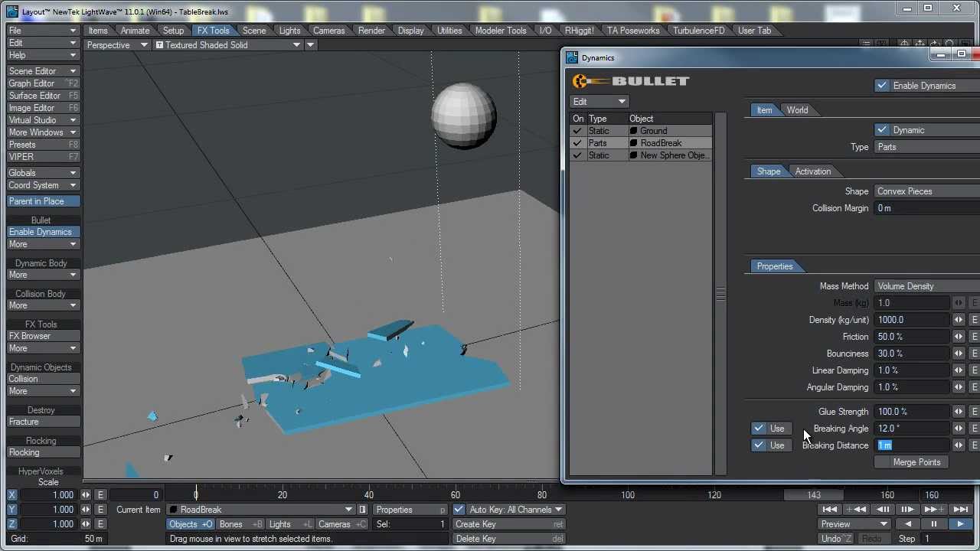Screen dimensions: 980x551
Task: Click Density value slider arrows
Action: click(x=959, y=320)
